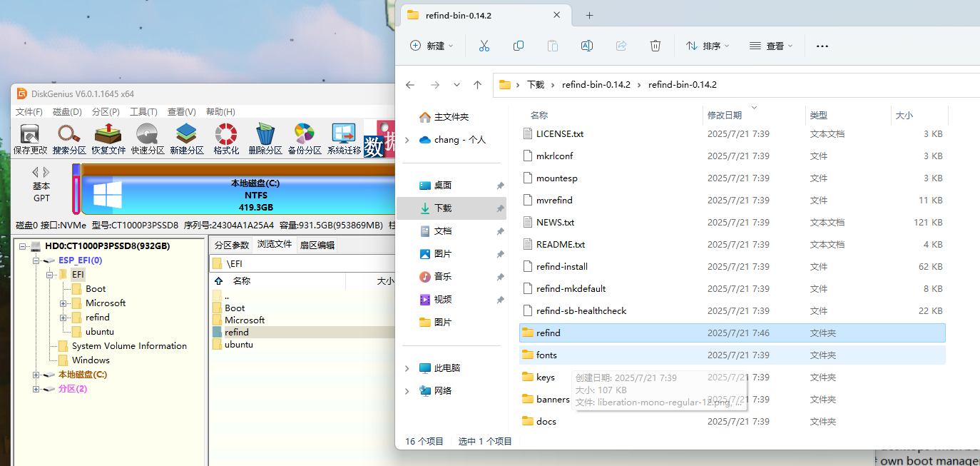The height and width of the screenshot is (466, 980).
Task: Open the 排序 (Sort) dropdown
Action: click(708, 46)
